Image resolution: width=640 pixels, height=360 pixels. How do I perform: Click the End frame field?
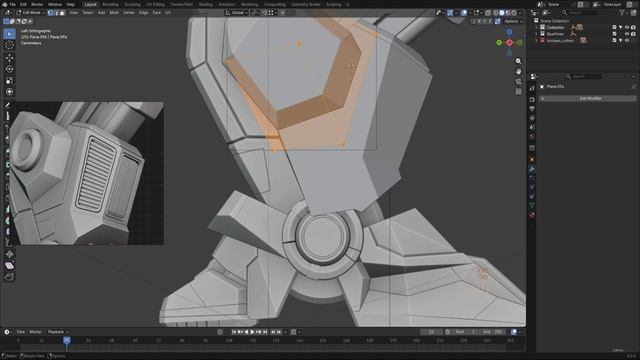pos(493,332)
